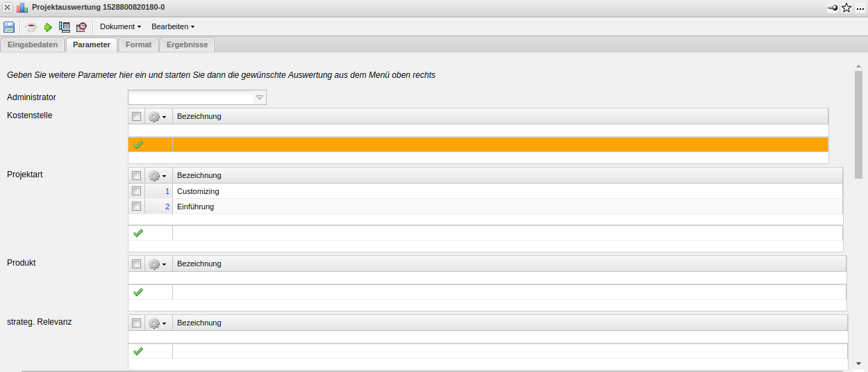Click the blue save disk icon

click(9, 27)
